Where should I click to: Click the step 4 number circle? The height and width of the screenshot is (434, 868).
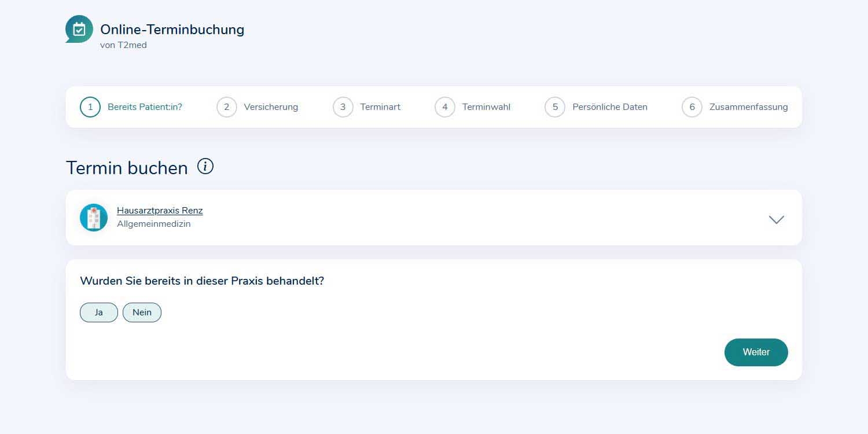445,107
